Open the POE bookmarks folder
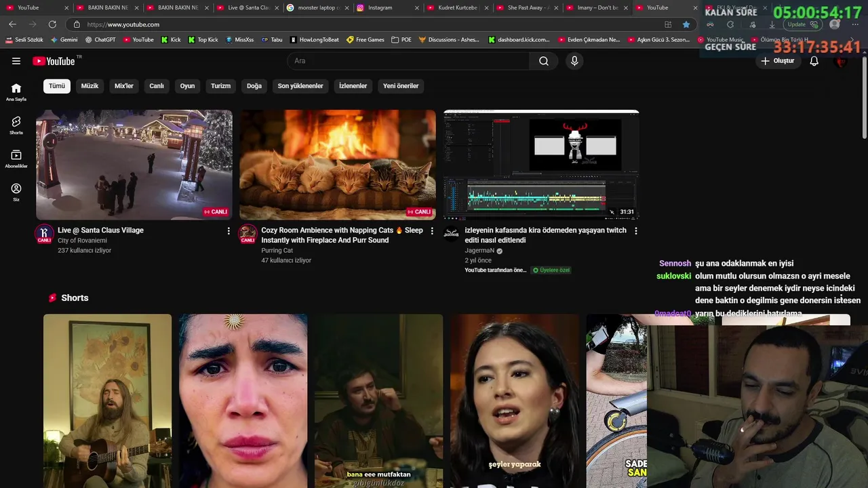The width and height of the screenshot is (868, 488). pos(401,40)
